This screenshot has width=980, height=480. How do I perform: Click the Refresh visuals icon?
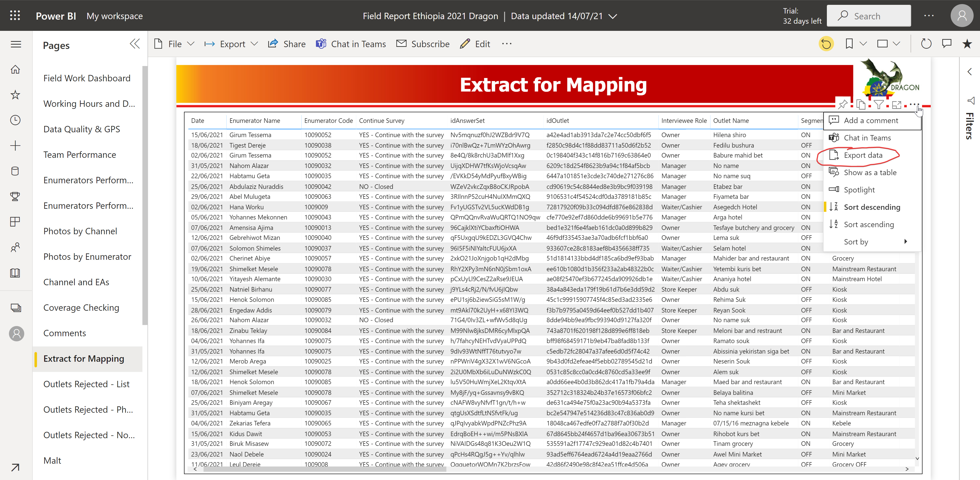click(926, 44)
